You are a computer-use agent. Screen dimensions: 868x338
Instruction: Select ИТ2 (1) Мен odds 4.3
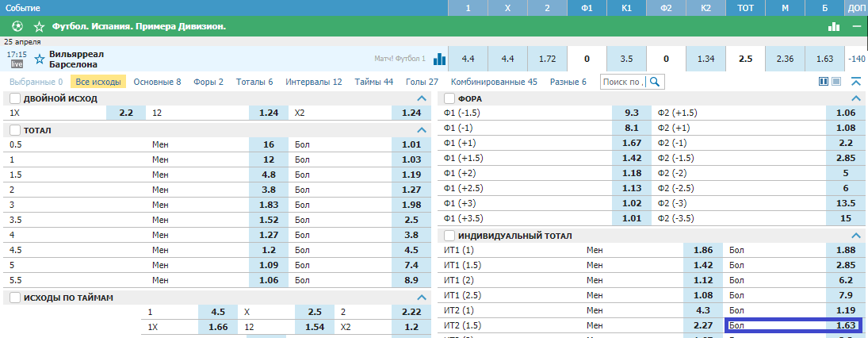pyautogui.click(x=703, y=310)
